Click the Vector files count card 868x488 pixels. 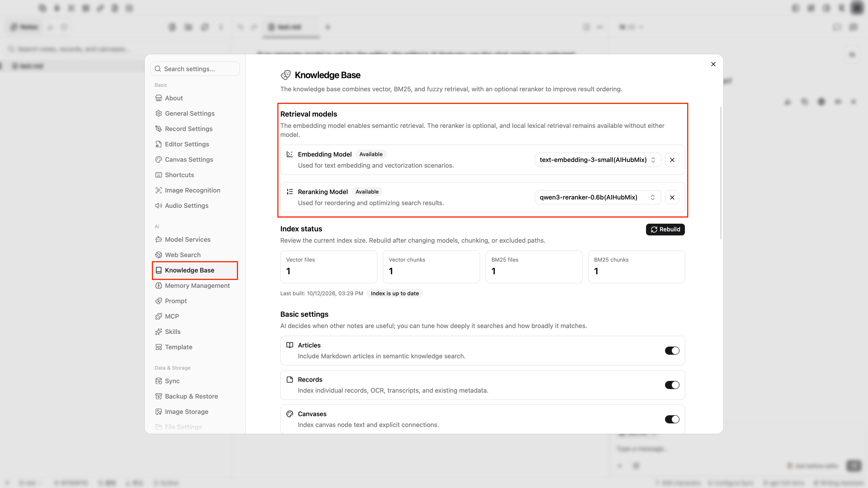[328, 267]
